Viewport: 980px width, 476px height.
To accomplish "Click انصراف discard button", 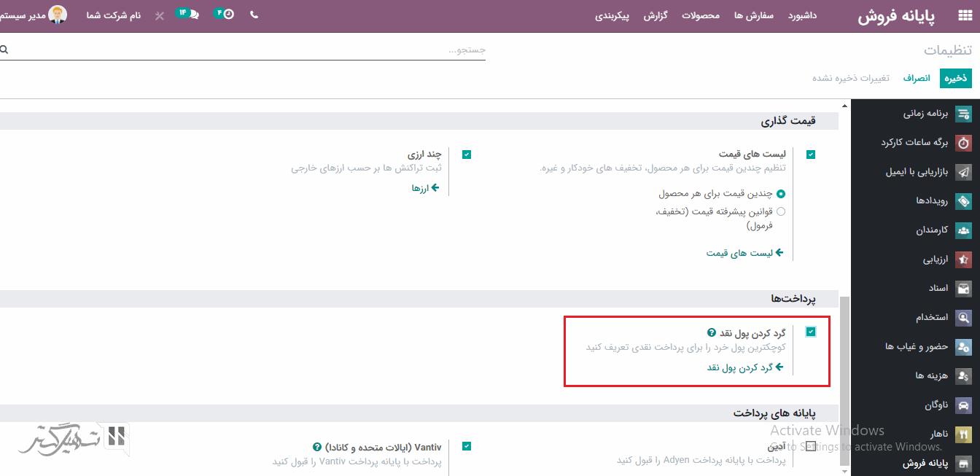I will (917, 78).
